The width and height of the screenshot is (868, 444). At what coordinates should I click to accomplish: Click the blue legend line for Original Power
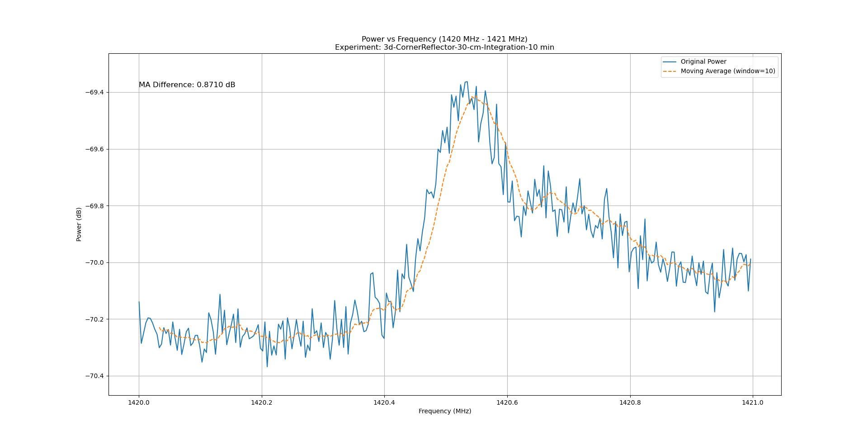[670, 62]
